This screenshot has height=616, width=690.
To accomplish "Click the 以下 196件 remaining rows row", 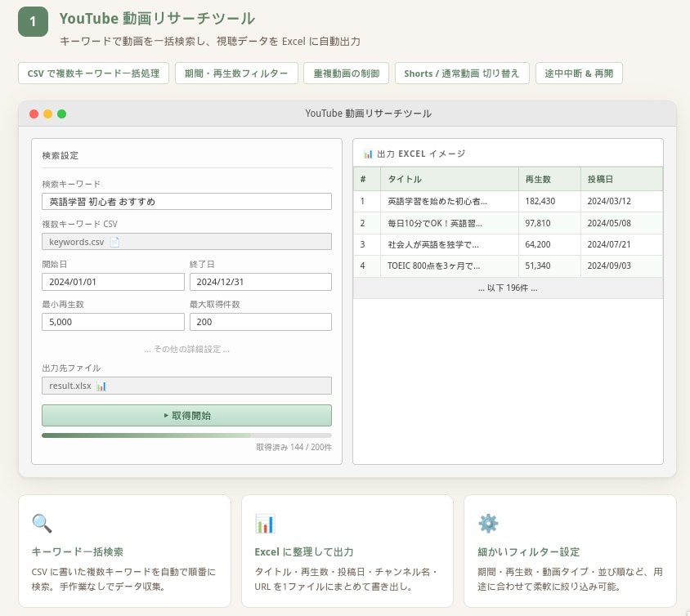I will click(x=508, y=288).
